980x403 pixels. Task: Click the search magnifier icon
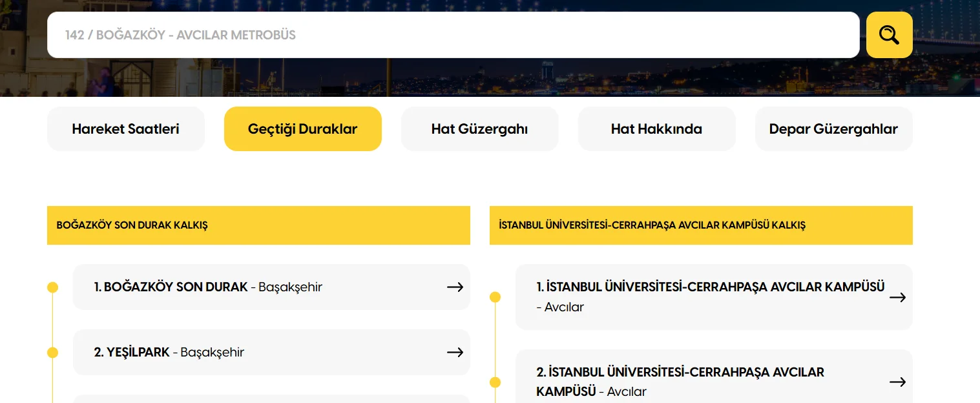point(889,35)
